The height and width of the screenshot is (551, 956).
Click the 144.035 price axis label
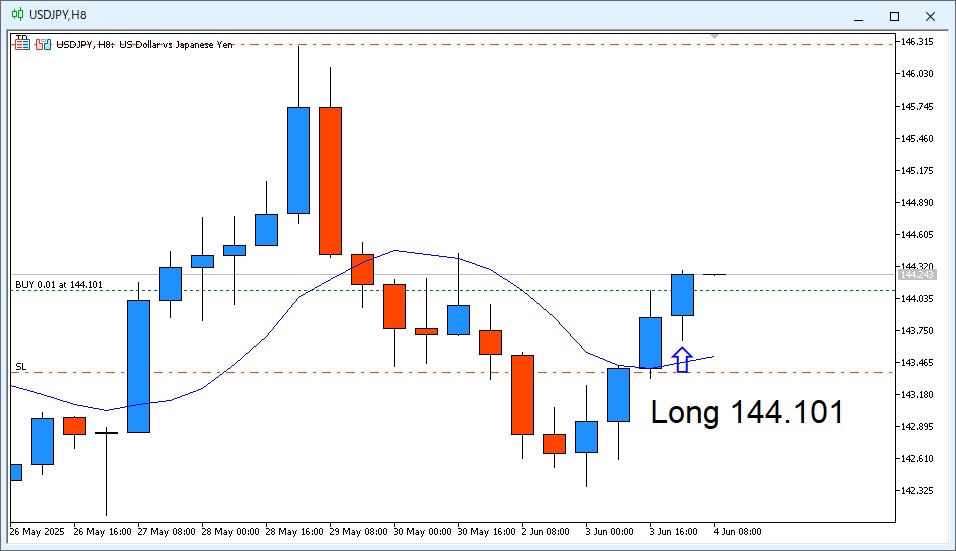(x=917, y=299)
